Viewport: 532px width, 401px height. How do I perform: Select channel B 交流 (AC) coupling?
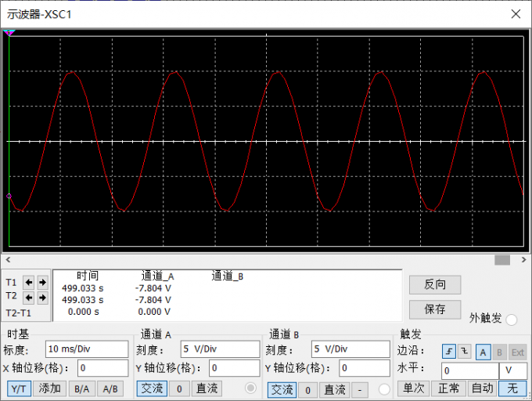[x=282, y=390]
